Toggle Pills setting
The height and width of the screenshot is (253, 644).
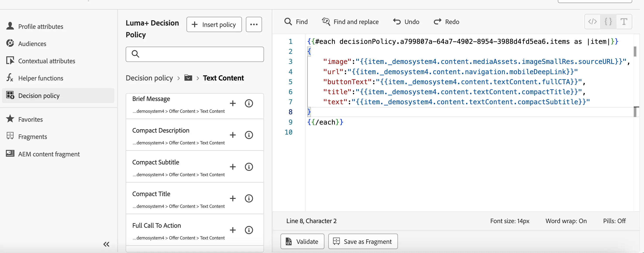(x=614, y=221)
